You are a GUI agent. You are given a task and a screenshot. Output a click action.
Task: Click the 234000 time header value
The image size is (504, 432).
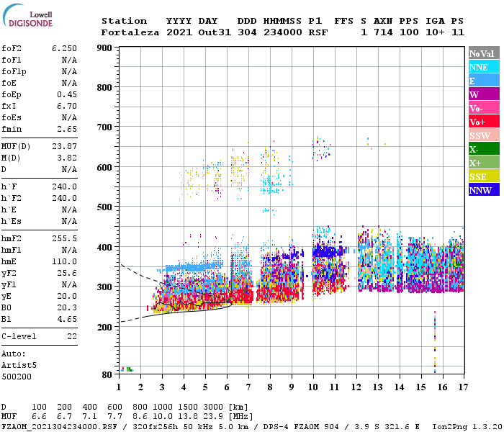click(283, 32)
